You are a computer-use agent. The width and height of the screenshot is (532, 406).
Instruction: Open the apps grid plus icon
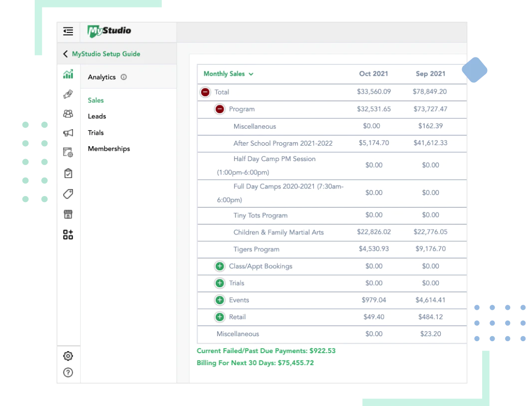[x=68, y=234]
